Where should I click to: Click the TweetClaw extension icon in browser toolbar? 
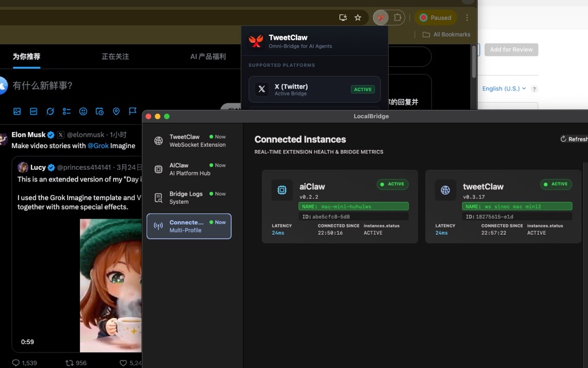point(381,17)
